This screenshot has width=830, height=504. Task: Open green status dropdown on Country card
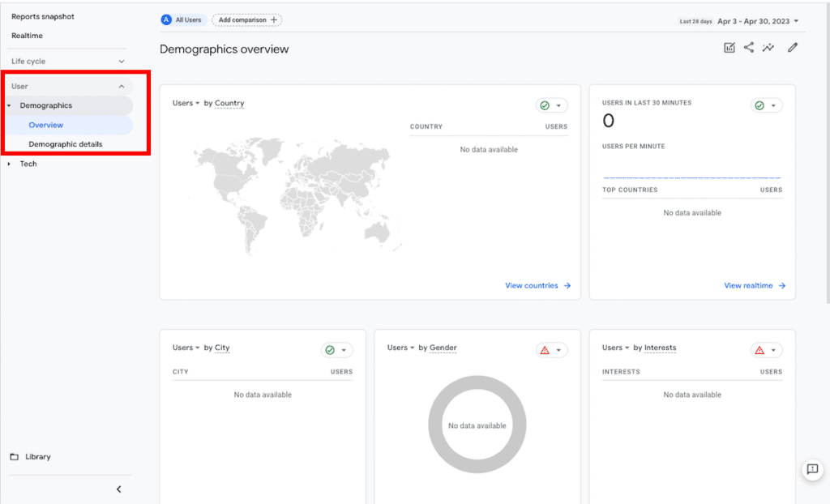tap(552, 106)
